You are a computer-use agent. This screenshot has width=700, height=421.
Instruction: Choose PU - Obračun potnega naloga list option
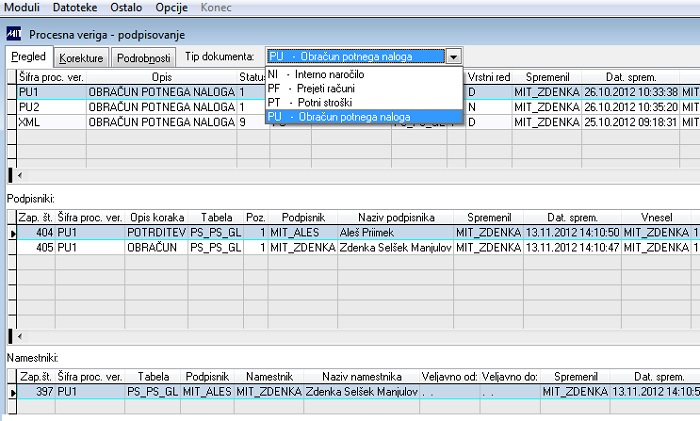[x=364, y=117]
